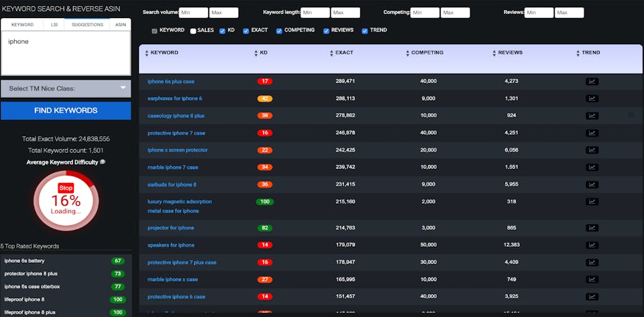Open the marble iphone x case link
Image resolution: width=644 pixels, height=317 pixels.
pyautogui.click(x=172, y=279)
